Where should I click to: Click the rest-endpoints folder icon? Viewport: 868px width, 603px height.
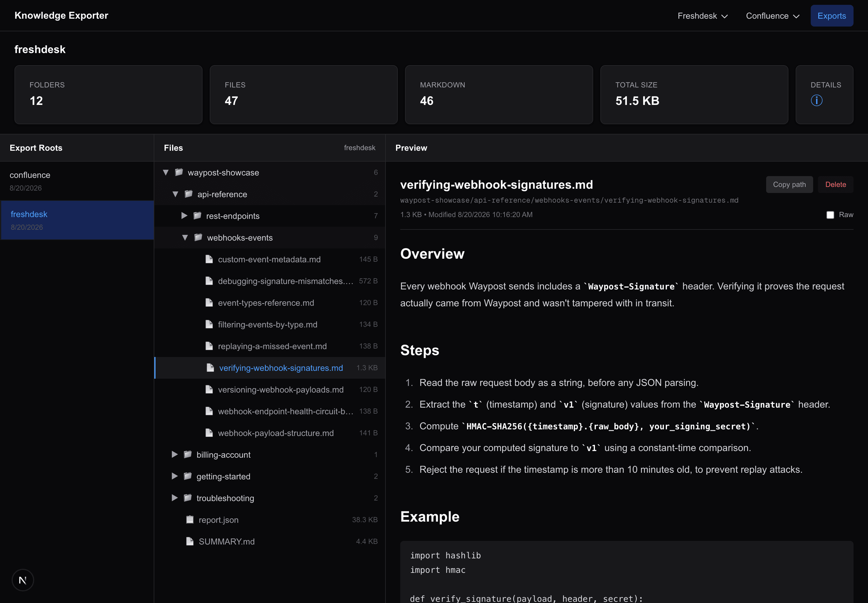click(197, 216)
